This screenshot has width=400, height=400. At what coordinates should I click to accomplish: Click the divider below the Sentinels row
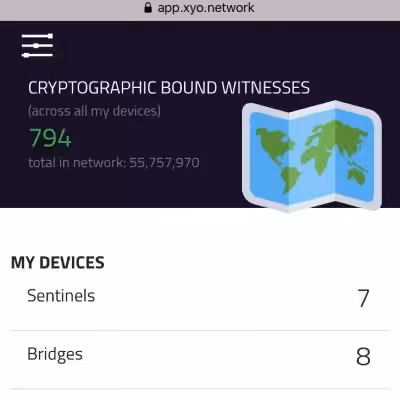pos(200,330)
